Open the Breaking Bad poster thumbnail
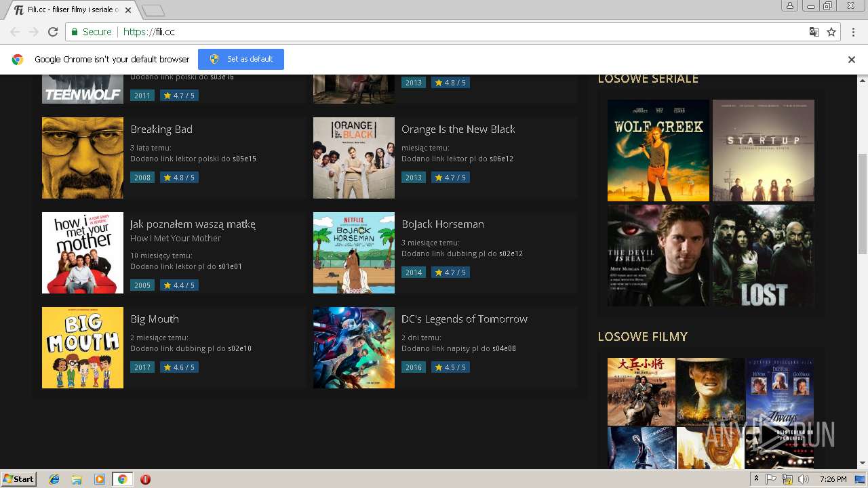868x488 pixels. click(83, 158)
